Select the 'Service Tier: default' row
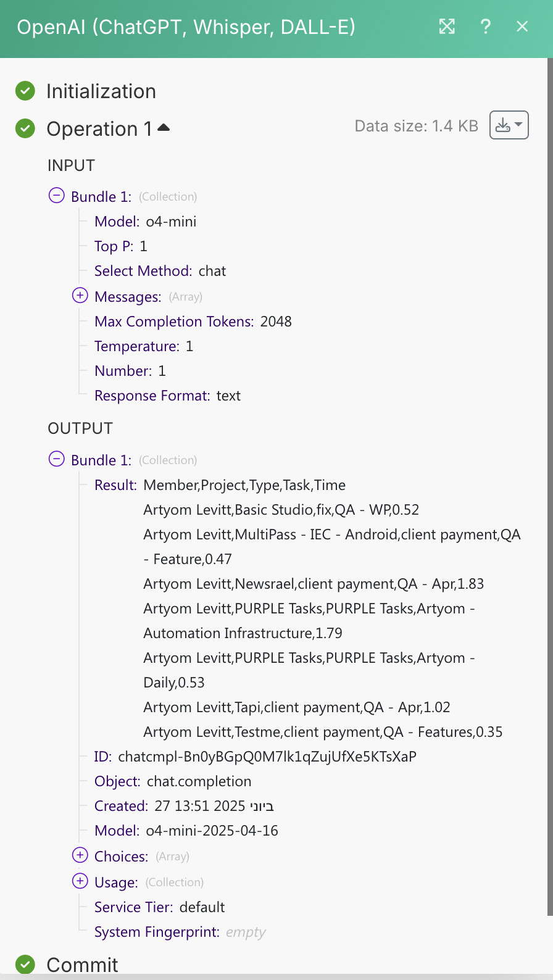 click(x=160, y=907)
